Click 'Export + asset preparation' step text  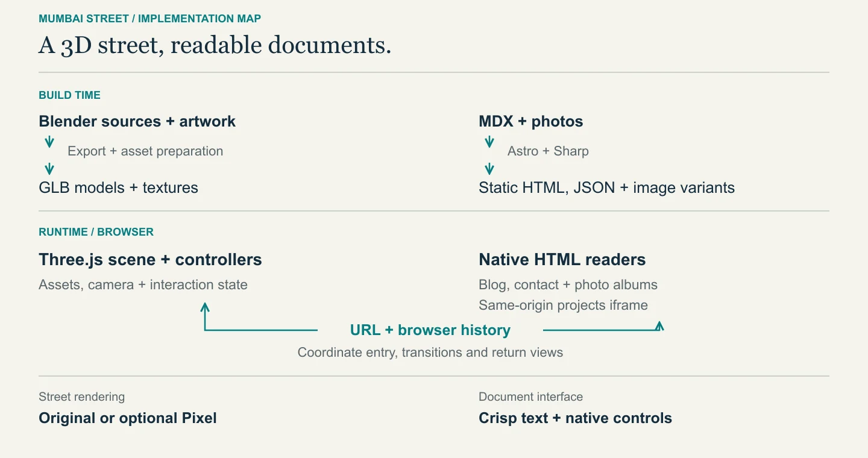point(145,151)
